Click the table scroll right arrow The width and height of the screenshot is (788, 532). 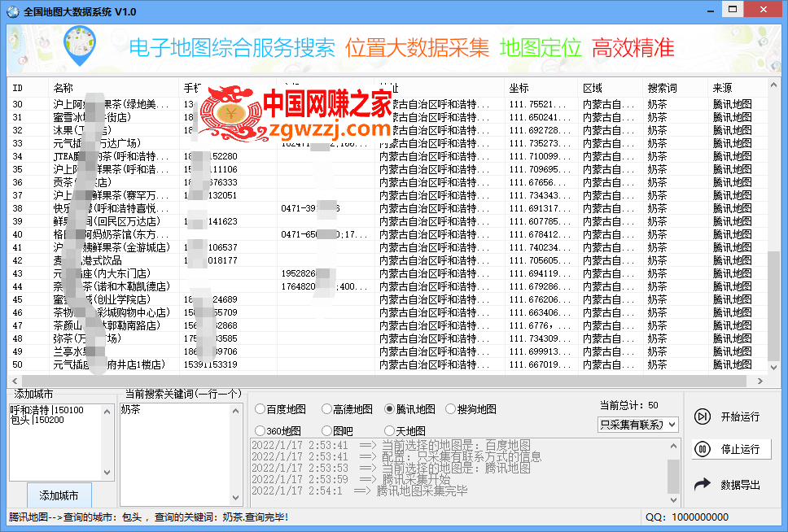click(760, 381)
